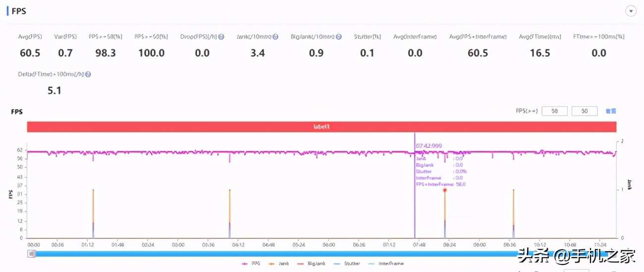Screen dimensions: 644x272
Task: Open help icon next to Drop(FPS)
Action: click(x=221, y=37)
